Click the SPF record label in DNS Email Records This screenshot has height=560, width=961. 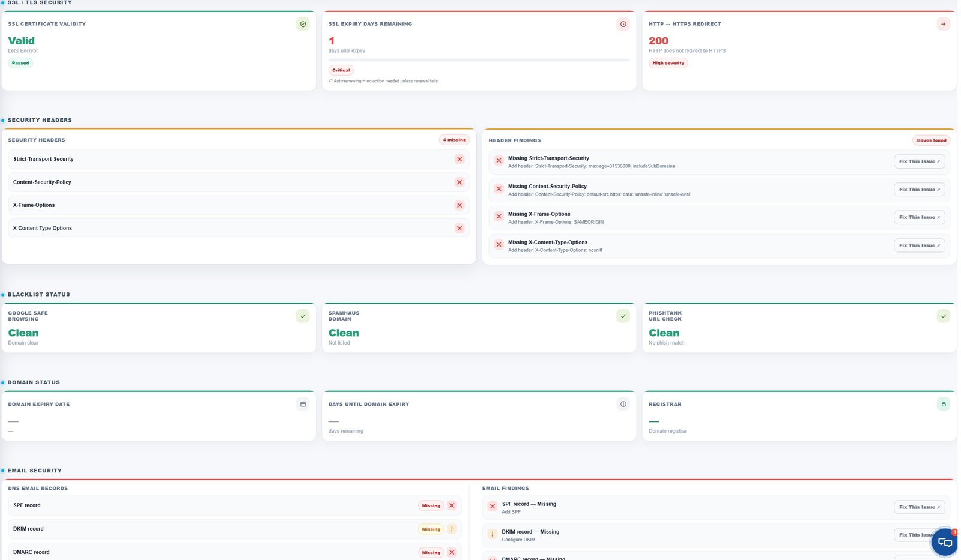coord(27,505)
